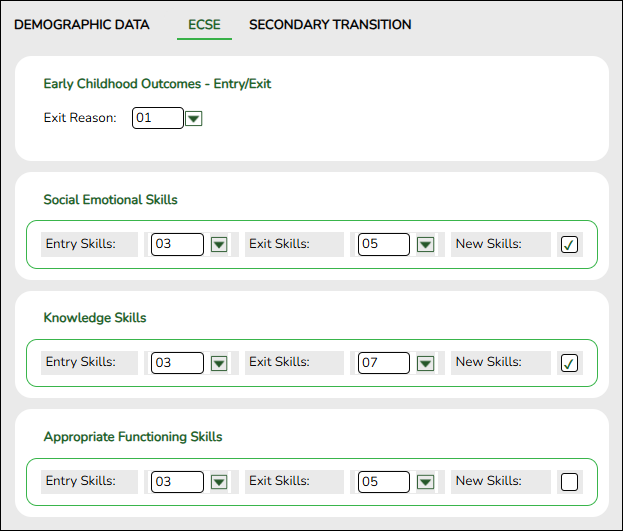Select Appropriate Functioning Entry Skills field
623x531 pixels.
tap(177, 482)
